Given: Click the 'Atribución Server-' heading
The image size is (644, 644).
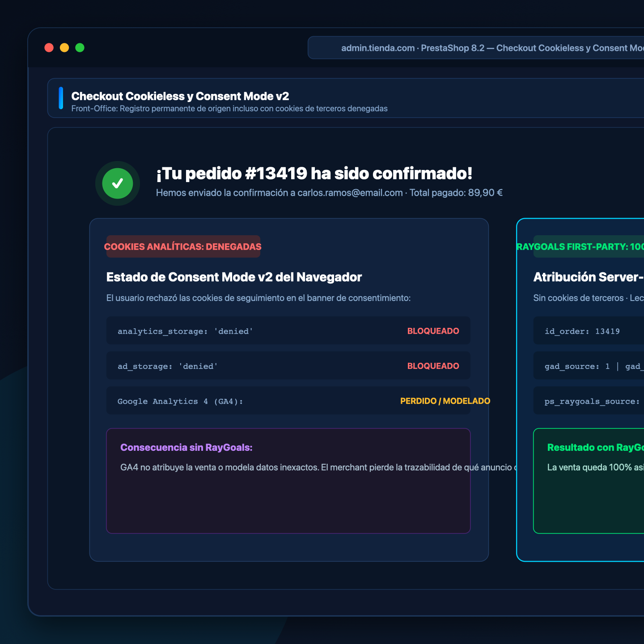Looking at the screenshot, I should coord(589,277).
